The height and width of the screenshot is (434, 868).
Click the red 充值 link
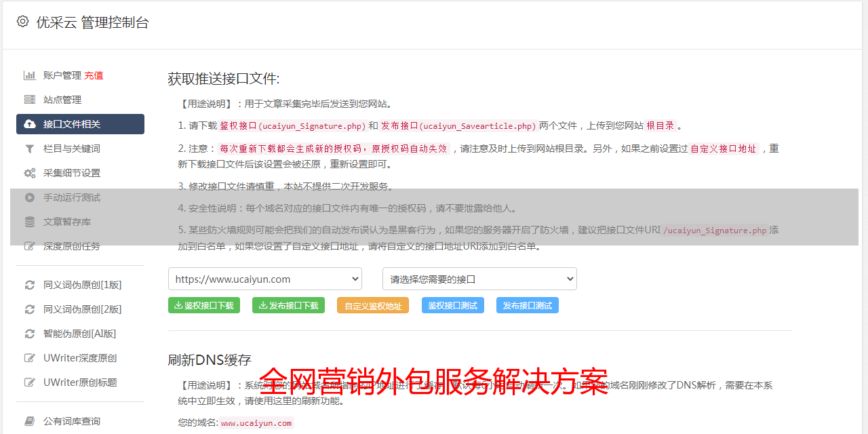tap(94, 75)
